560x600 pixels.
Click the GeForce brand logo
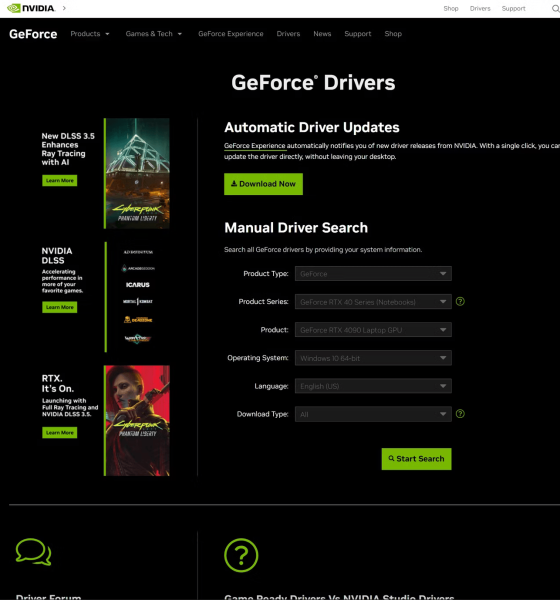[33, 34]
